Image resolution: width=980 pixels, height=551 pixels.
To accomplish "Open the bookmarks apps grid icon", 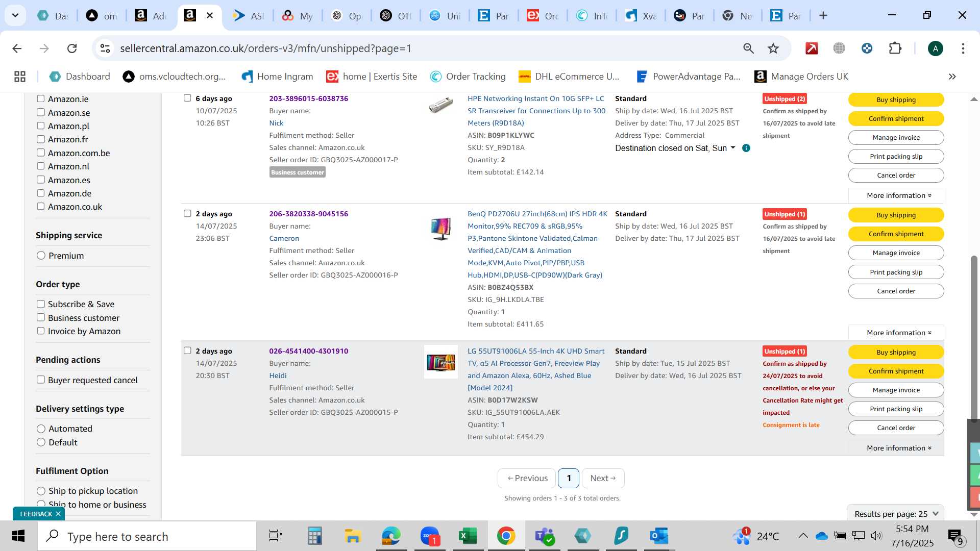I will pos(20,77).
